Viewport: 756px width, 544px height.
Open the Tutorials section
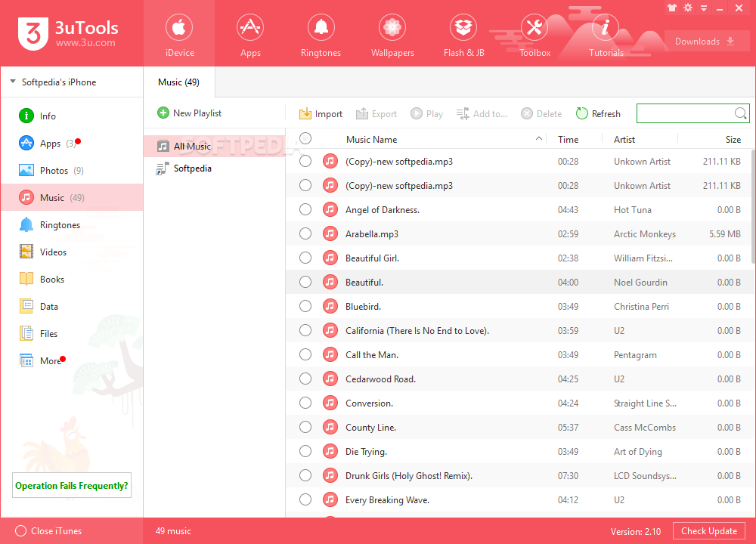pyautogui.click(x=606, y=34)
